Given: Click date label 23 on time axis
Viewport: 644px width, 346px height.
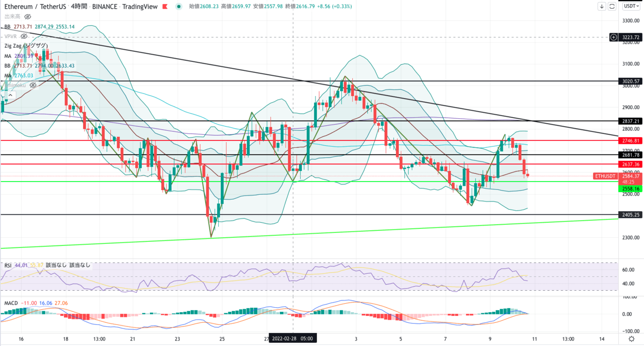Looking at the screenshot, I should click(177, 338).
